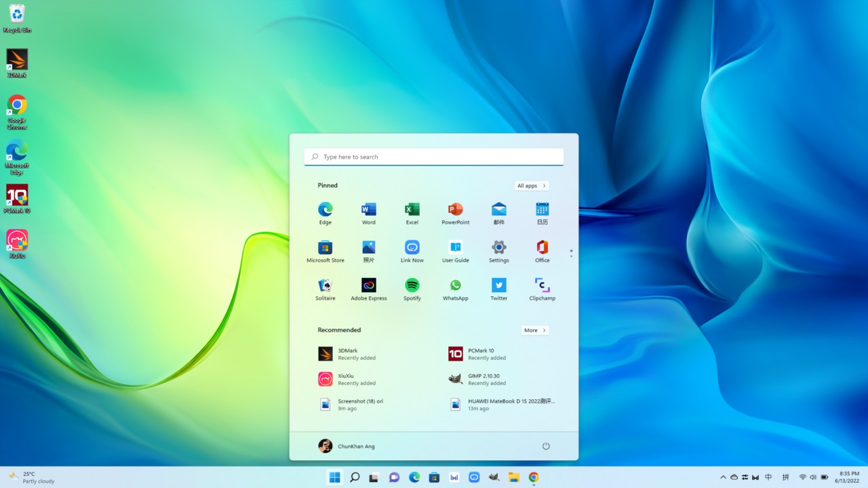Launch Word from pinned apps
Viewport: 868px width, 488px height.
point(369,213)
